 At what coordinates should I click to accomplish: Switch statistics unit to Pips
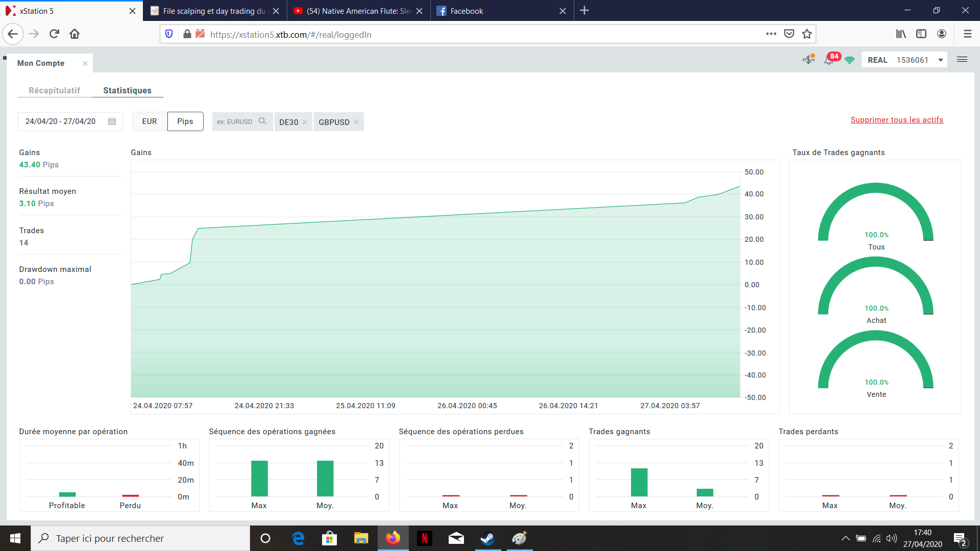click(x=185, y=121)
